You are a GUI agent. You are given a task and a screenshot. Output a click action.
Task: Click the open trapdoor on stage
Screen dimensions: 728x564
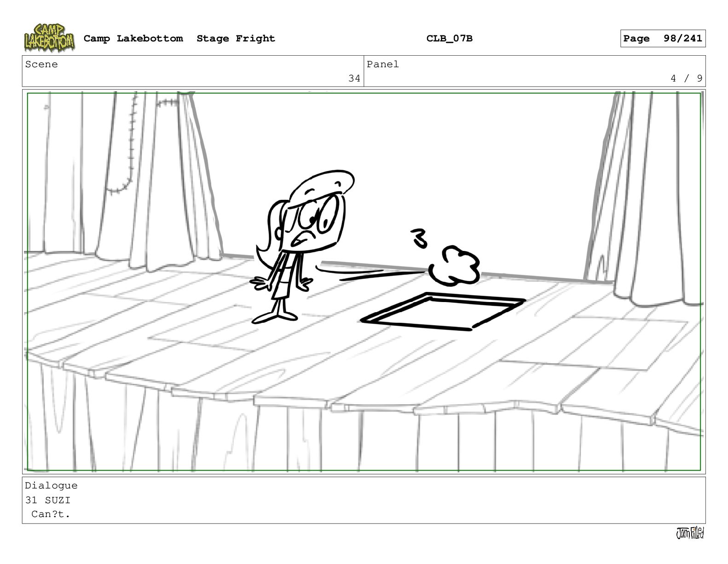pyautogui.click(x=443, y=312)
